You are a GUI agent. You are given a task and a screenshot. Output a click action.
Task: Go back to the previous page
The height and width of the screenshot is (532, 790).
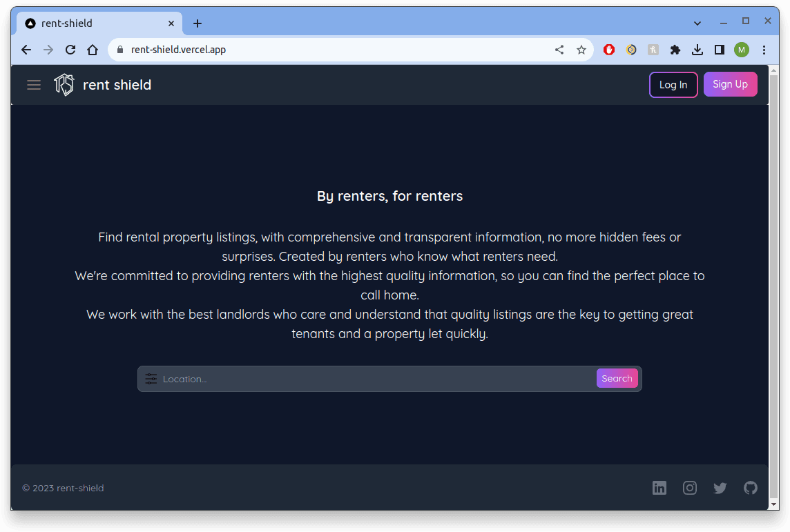point(26,49)
